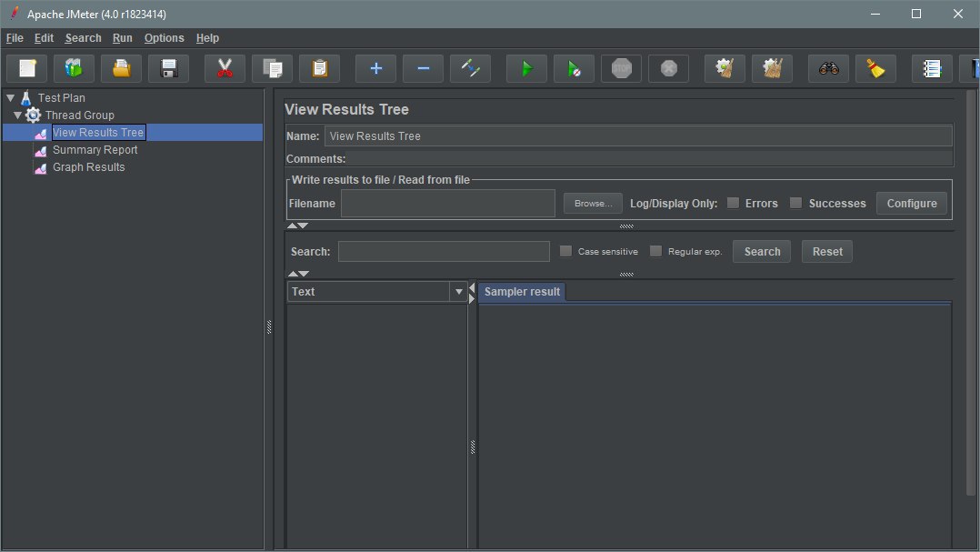Click the Filename input field
Viewport: 980px width, 552px height.
pyautogui.click(x=448, y=203)
